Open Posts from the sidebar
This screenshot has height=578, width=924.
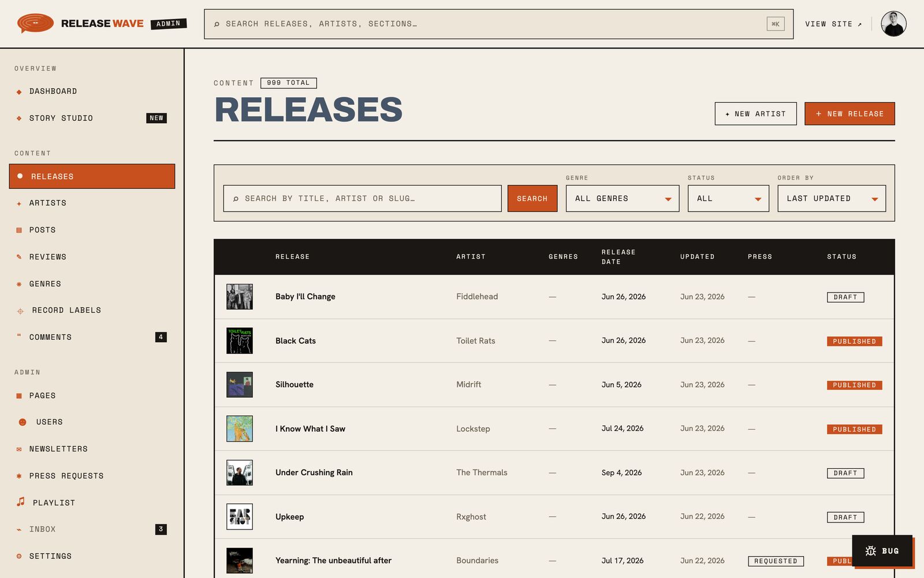click(x=92, y=230)
